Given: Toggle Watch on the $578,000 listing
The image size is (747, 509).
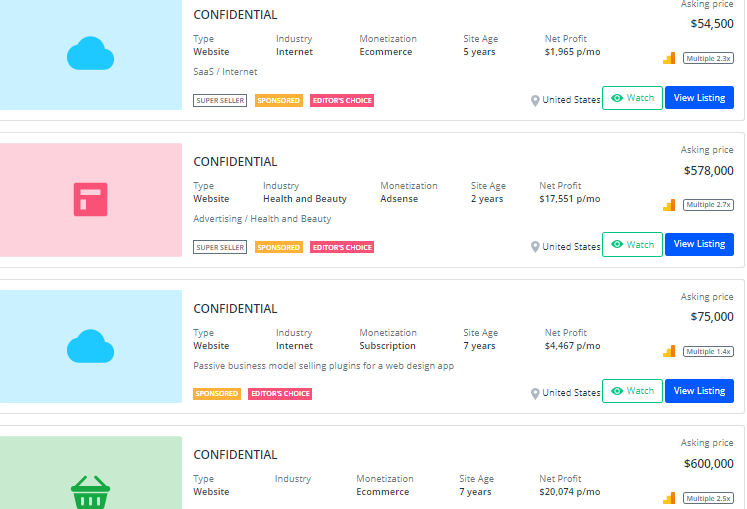Looking at the screenshot, I should [632, 244].
